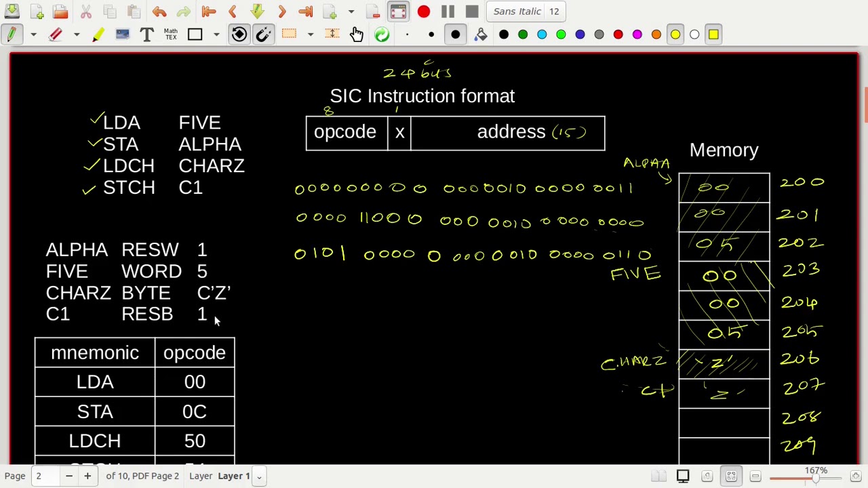Screen dimensions: 868x488
Task: Jump to the first page
Action: tap(209, 12)
